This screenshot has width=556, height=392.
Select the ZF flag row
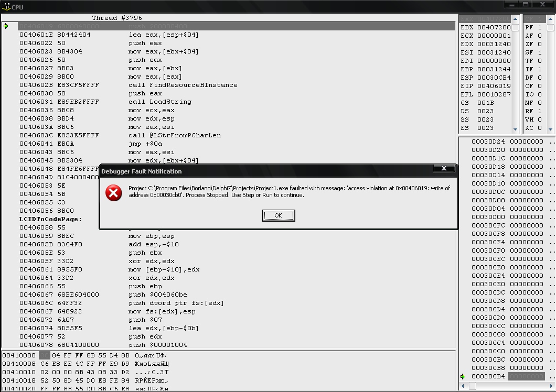point(533,44)
